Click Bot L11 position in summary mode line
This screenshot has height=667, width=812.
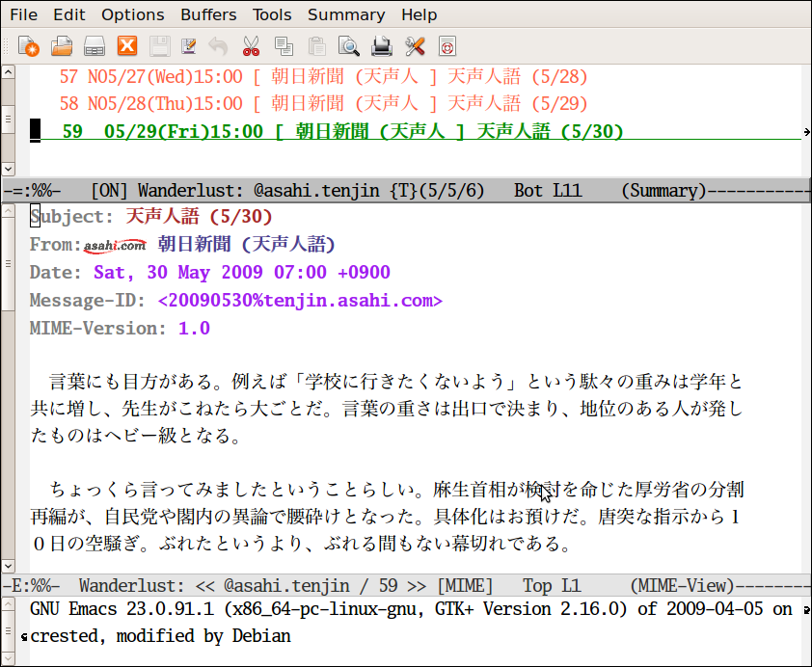coord(548,191)
